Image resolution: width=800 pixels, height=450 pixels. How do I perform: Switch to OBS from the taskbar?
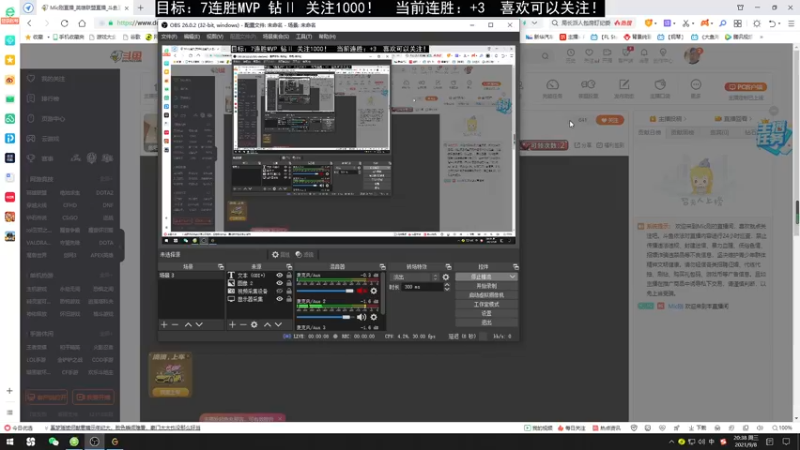pyautogui.click(x=94, y=442)
